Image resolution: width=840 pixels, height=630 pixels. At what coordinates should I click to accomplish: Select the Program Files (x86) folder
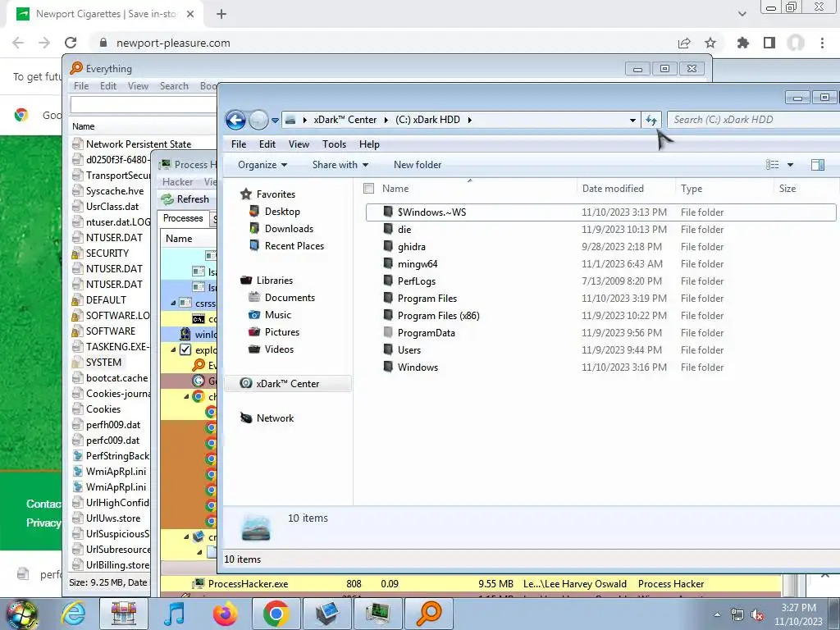pyautogui.click(x=438, y=316)
